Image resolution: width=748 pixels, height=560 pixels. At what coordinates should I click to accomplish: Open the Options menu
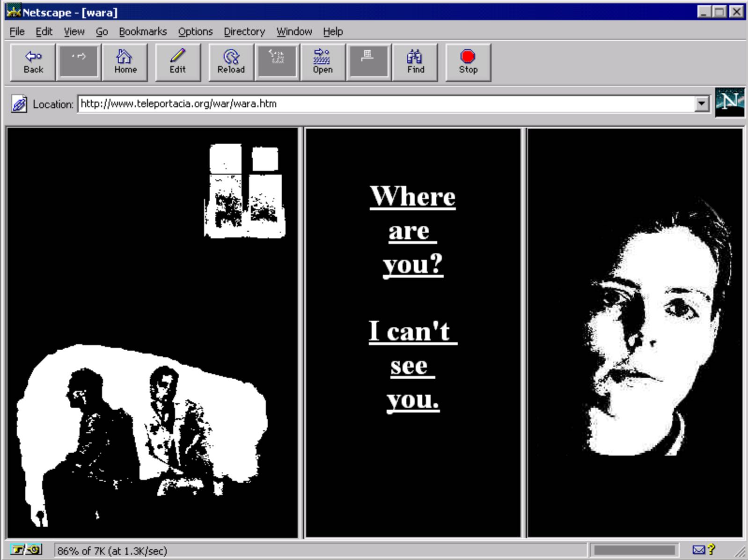[195, 31]
